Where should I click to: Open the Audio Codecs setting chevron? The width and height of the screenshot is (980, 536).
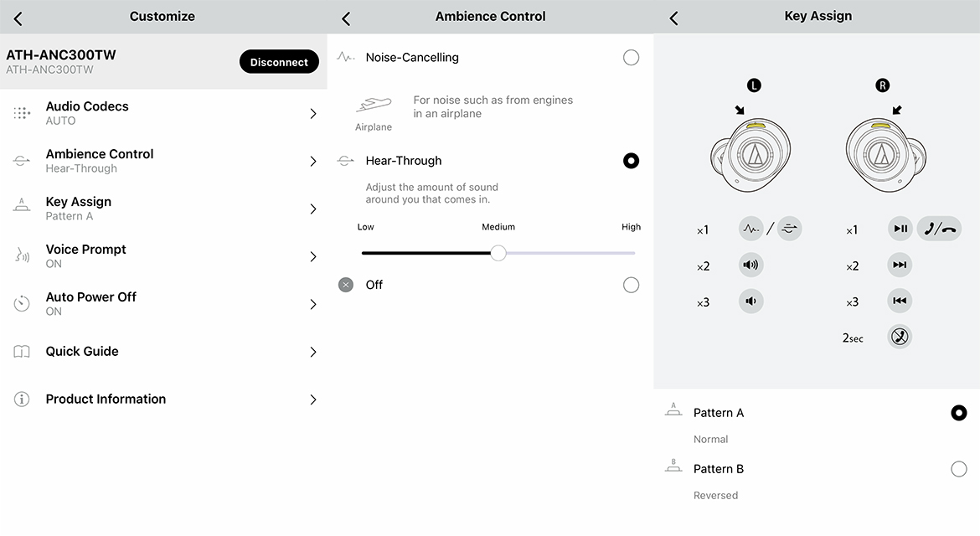click(x=313, y=113)
